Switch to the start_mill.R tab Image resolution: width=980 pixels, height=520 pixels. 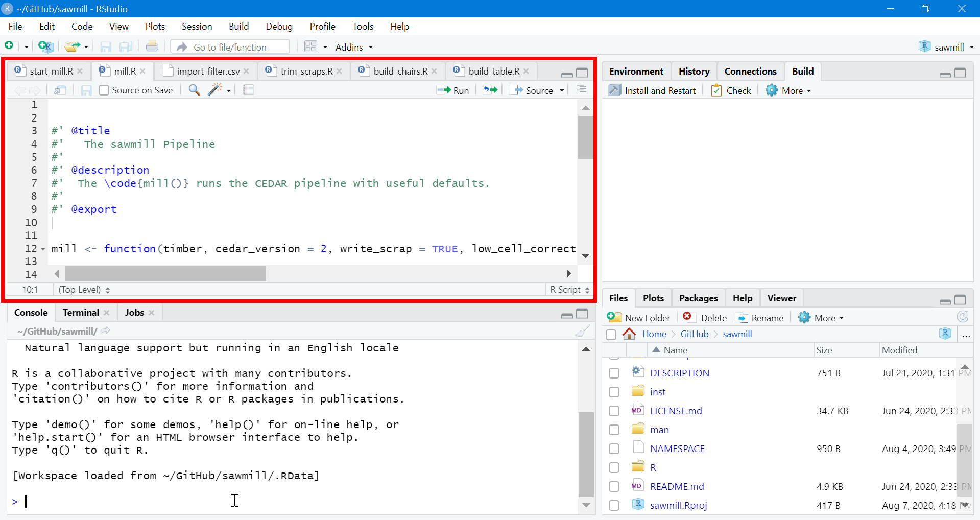pos(51,72)
